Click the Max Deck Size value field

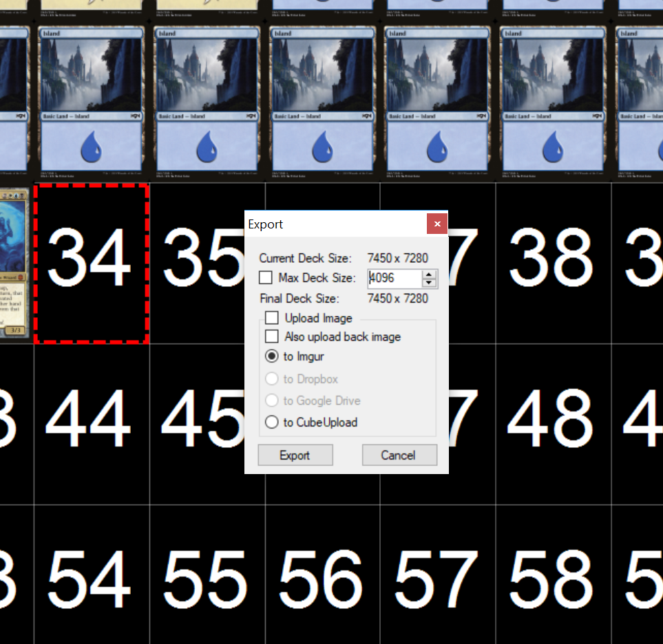click(x=394, y=279)
